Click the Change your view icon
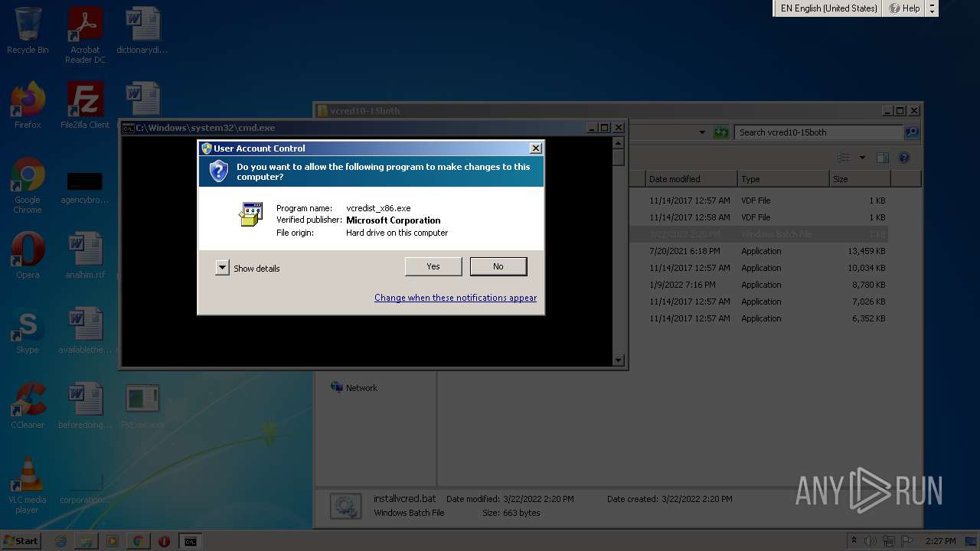This screenshot has height=551, width=980. coord(844,158)
